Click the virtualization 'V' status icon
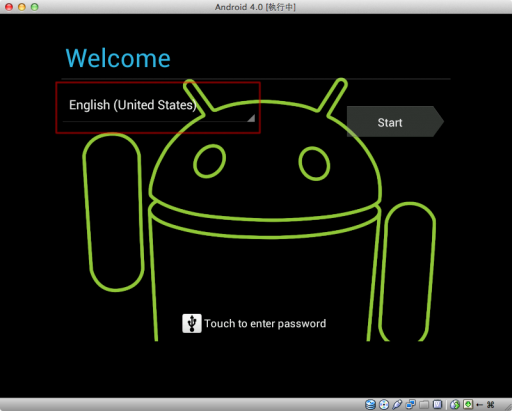The image size is (512, 411). point(437,405)
